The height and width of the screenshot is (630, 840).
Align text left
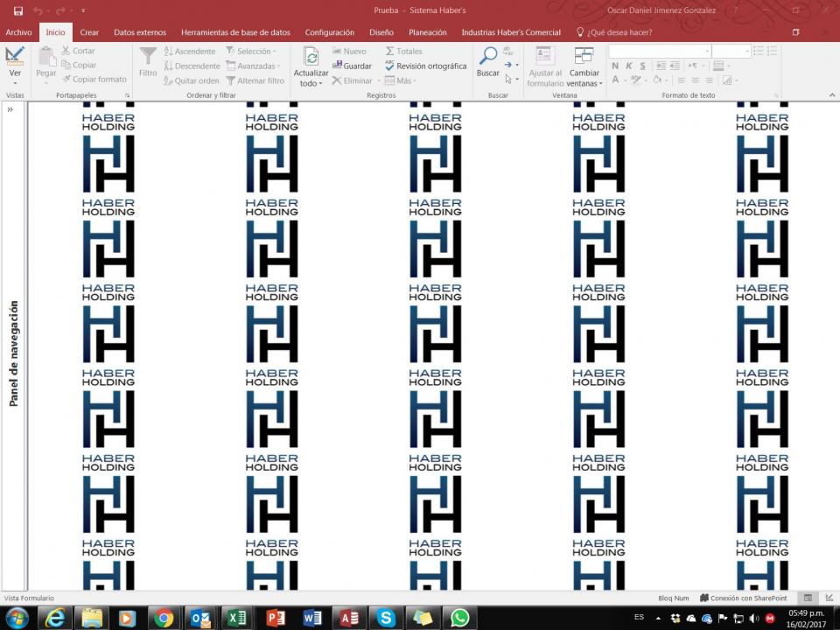coord(682,80)
